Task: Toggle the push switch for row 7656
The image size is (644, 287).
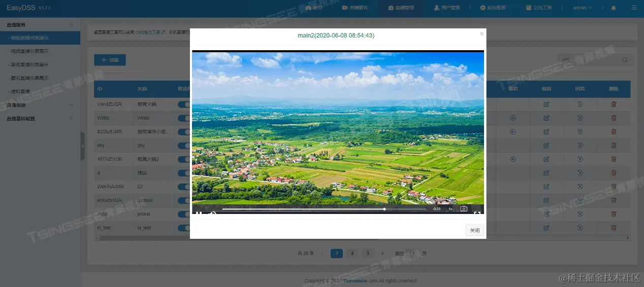Action: [184, 214]
